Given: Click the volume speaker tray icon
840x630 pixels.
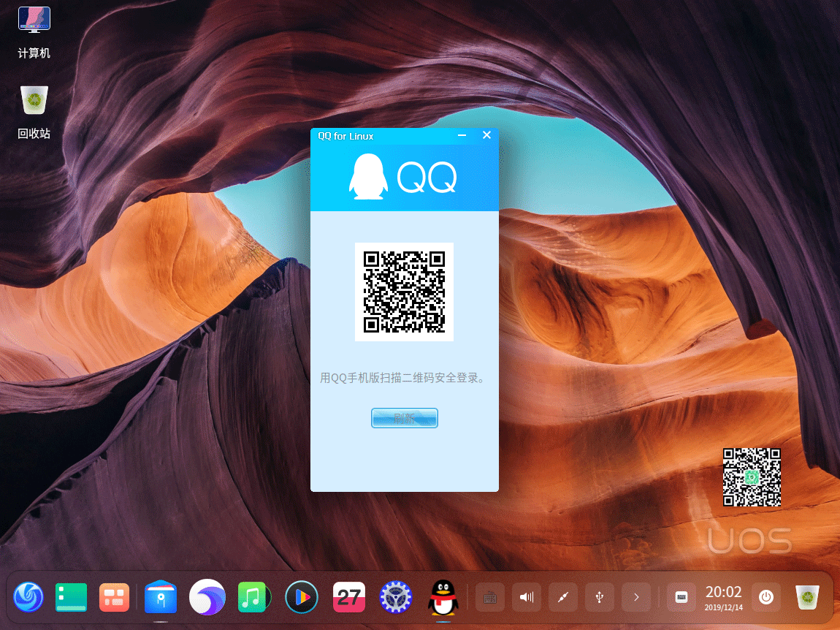Looking at the screenshot, I should tap(527, 597).
